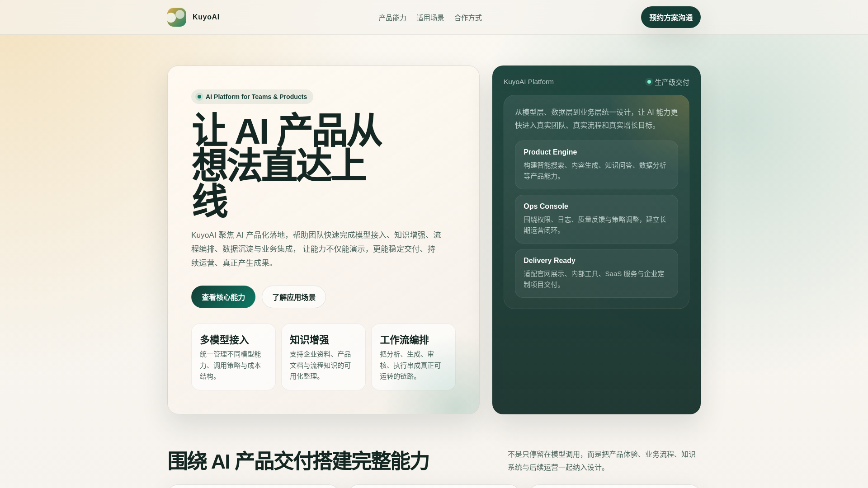This screenshot has width=868, height=488.
Task: Click the green dot in the platform badge
Action: coord(199,97)
